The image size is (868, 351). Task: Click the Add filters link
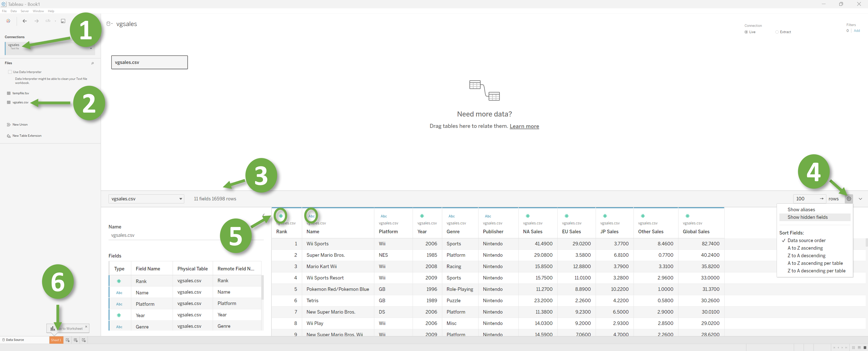pyautogui.click(x=857, y=31)
